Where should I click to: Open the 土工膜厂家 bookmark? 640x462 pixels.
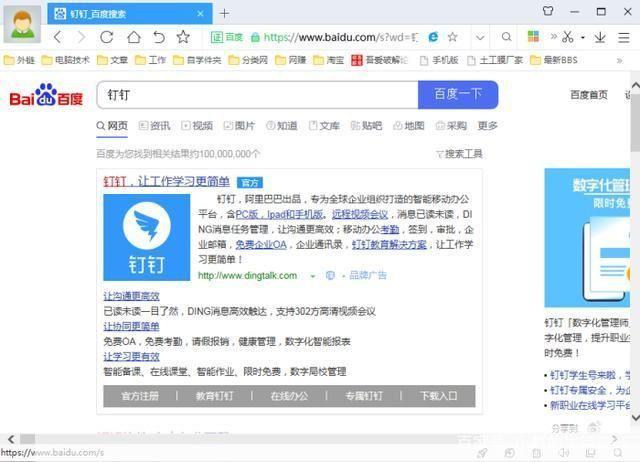coord(495,60)
